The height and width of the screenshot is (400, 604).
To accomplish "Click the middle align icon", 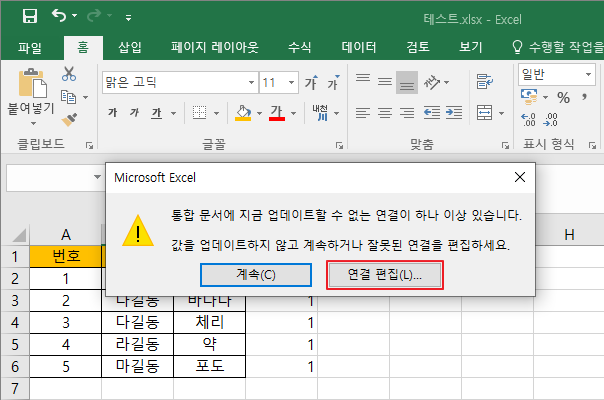I will (x=385, y=82).
